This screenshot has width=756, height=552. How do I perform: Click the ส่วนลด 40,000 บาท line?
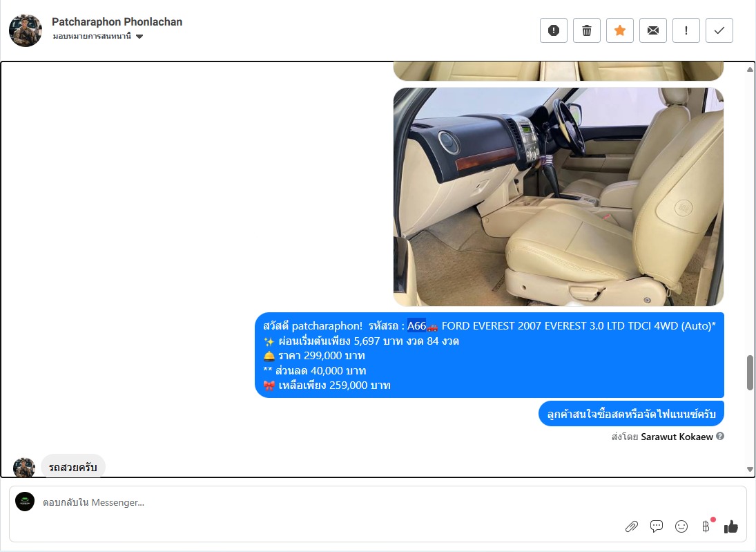click(x=315, y=370)
